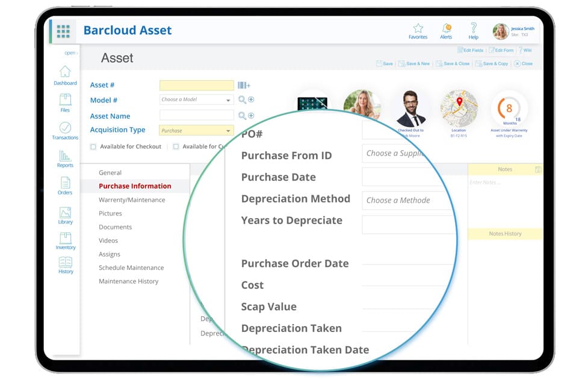The height and width of the screenshot is (379, 588).
Task: Switch to Pictures tab
Action: pos(110,213)
